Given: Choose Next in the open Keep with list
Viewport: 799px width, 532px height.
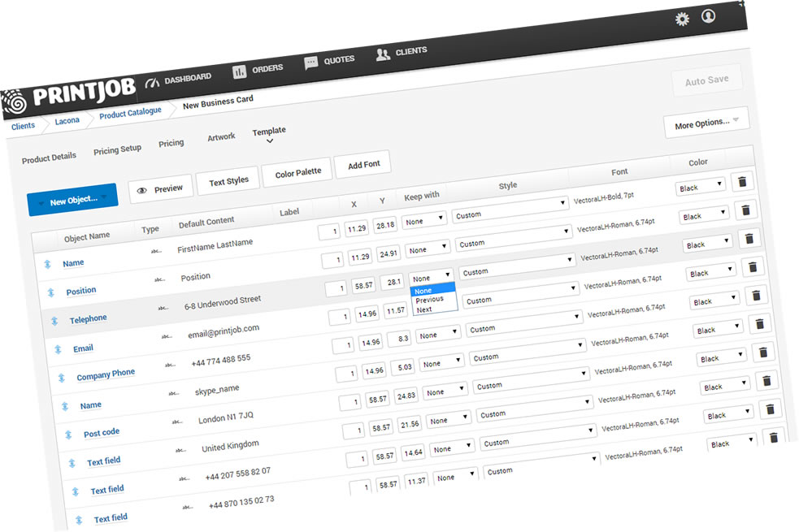Looking at the screenshot, I should (424, 309).
